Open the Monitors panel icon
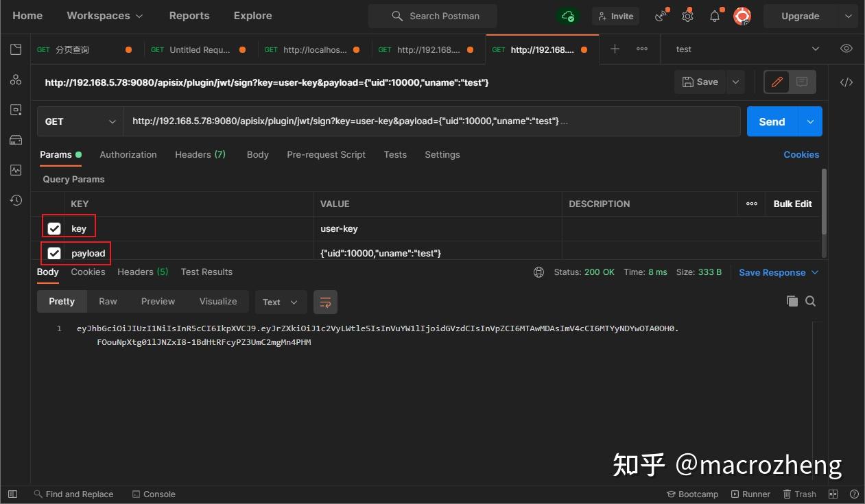This screenshot has width=865, height=504. (x=16, y=169)
